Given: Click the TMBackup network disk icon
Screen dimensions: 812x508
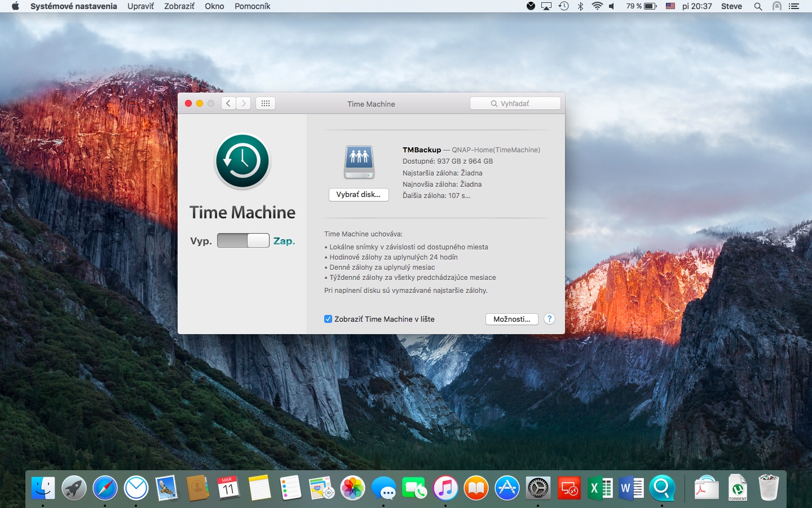Looking at the screenshot, I should [x=359, y=161].
